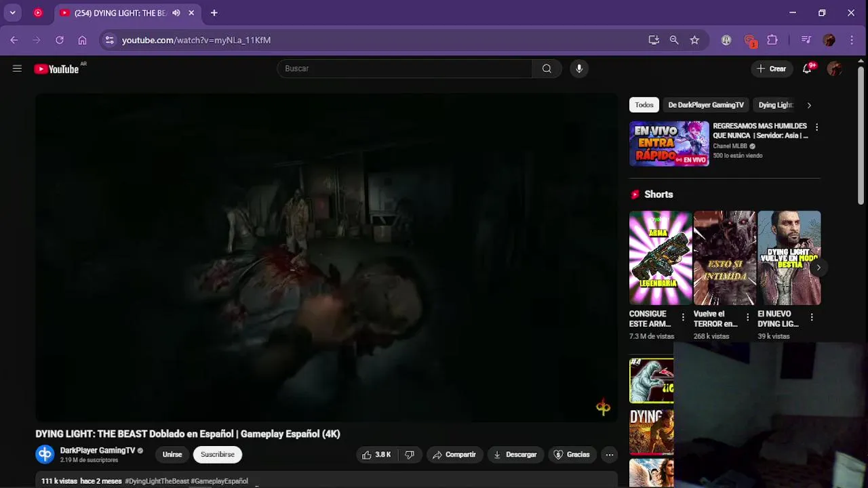The width and height of the screenshot is (868, 488).
Task: Bookmark this page with the star
Action: [x=694, y=40]
